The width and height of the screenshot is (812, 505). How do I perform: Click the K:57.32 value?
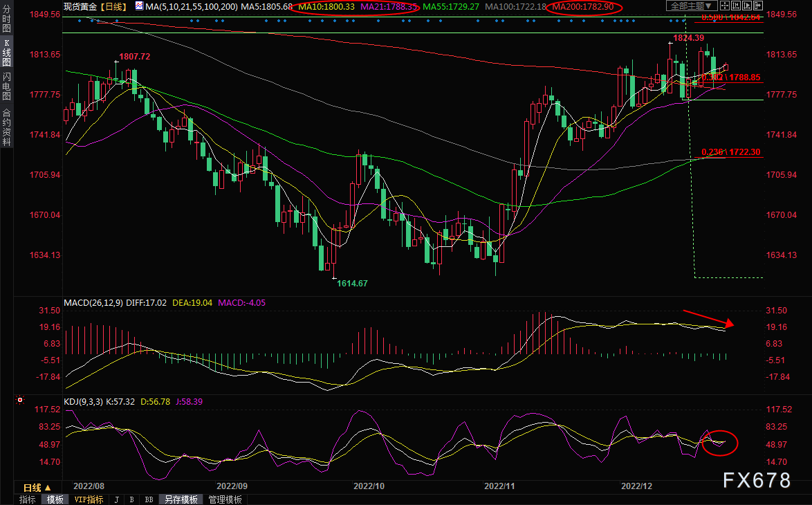(120, 401)
